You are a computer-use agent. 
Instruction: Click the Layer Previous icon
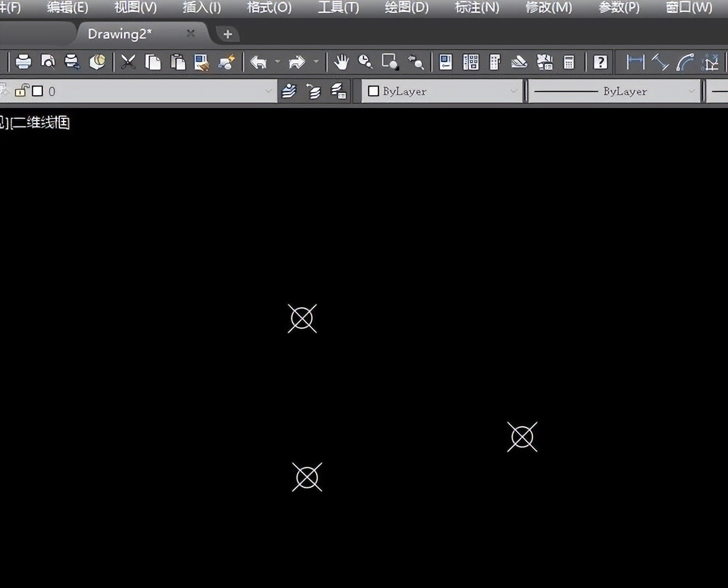pos(314,92)
